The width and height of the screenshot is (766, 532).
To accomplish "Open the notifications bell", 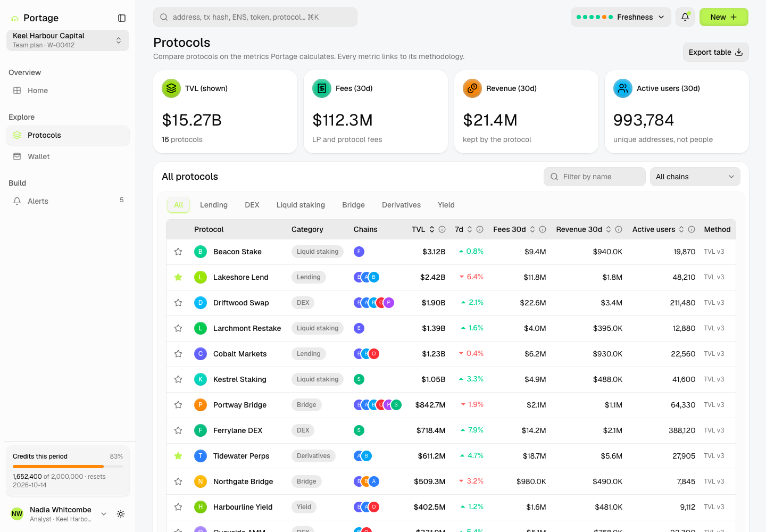I will pyautogui.click(x=685, y=17).
